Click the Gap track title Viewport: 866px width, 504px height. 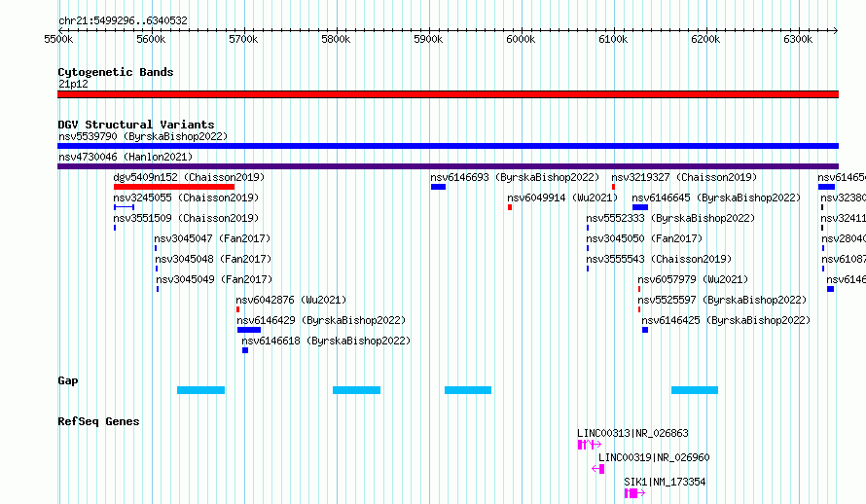pos(68,380)
